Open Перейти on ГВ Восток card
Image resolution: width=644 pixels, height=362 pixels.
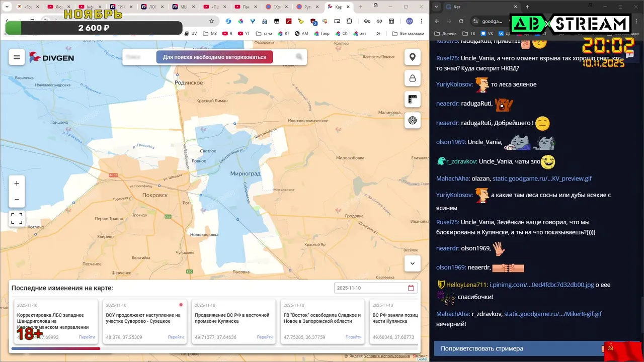353,337
